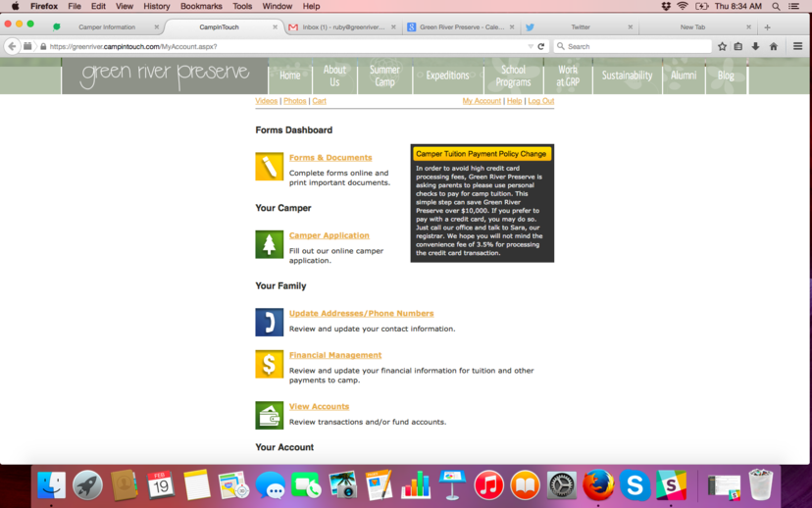Open the Forms & Documents link
The image size is (812, 508).
click(330, 158)
